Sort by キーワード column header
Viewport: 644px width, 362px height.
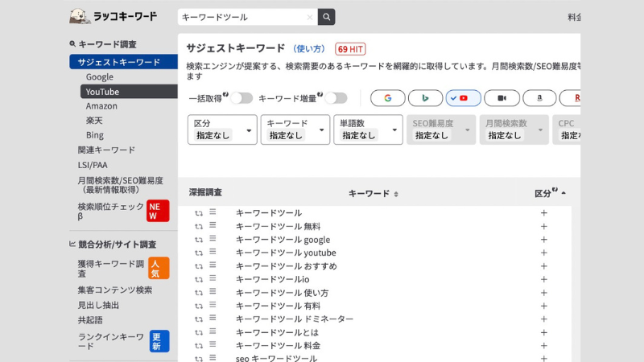point(373,193)
